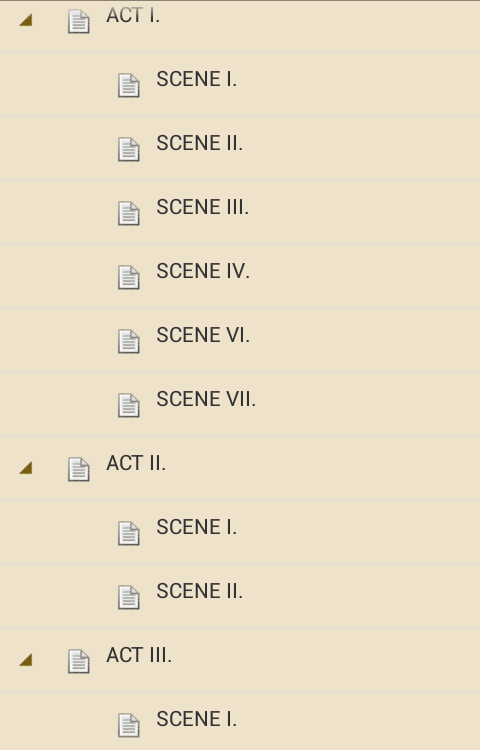This screenshot has height=750, width=480.
Task: Select the ACT III. heading entry
Action: (x=139, y=655)
